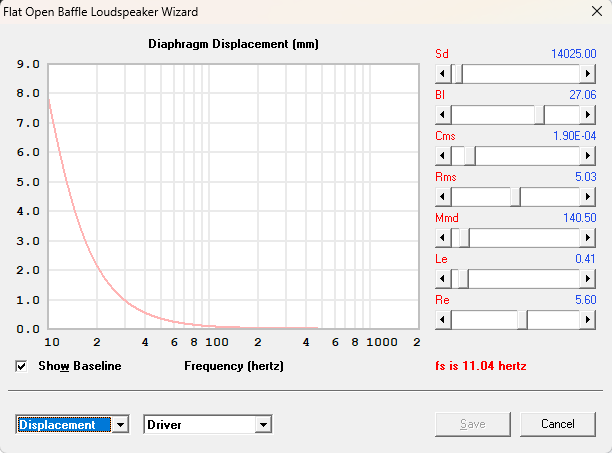Click the Le slider thumb
Image resolution: width=612 pixels, height=453 pixels.
point(463,279)
